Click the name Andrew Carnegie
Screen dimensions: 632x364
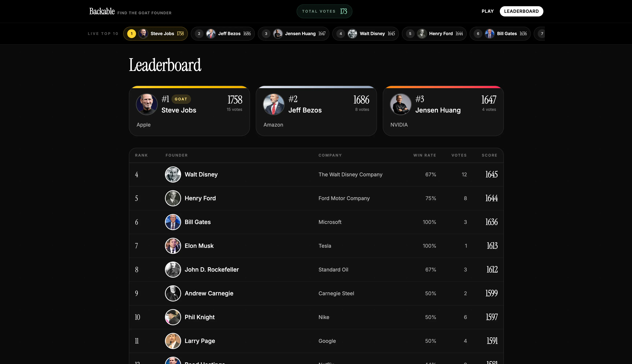coord(209,293)
